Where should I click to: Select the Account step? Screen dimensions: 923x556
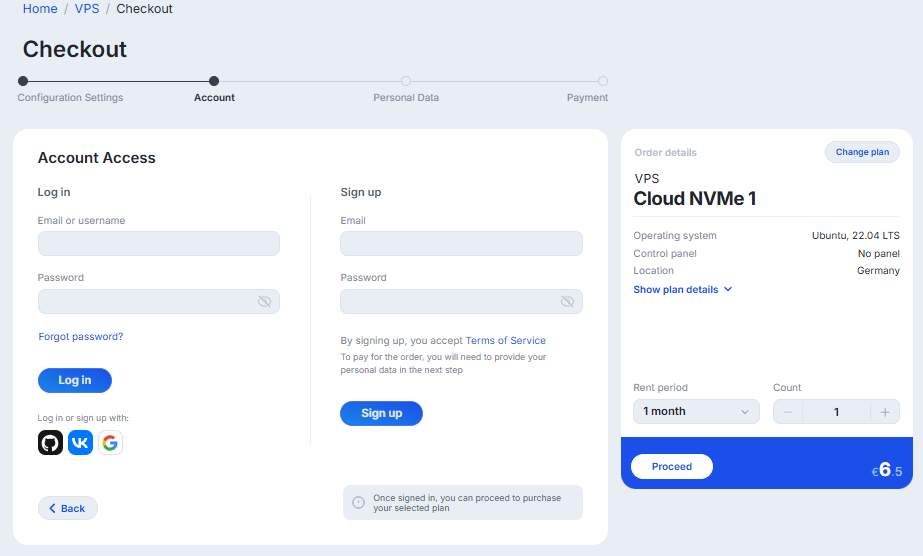tap(214, 98)
